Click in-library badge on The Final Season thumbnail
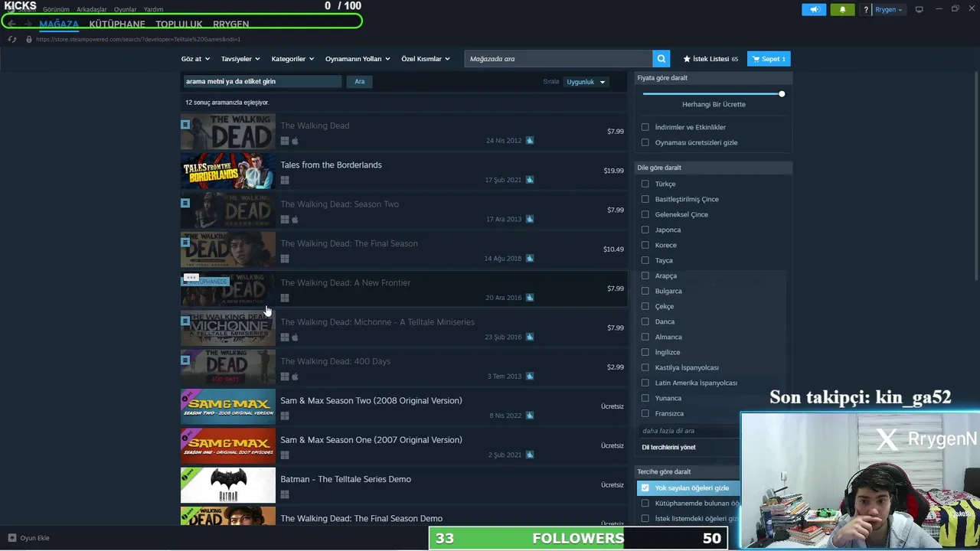Image resolution: width=980 pixels, height=551 pixels. [x=185, y=242]
